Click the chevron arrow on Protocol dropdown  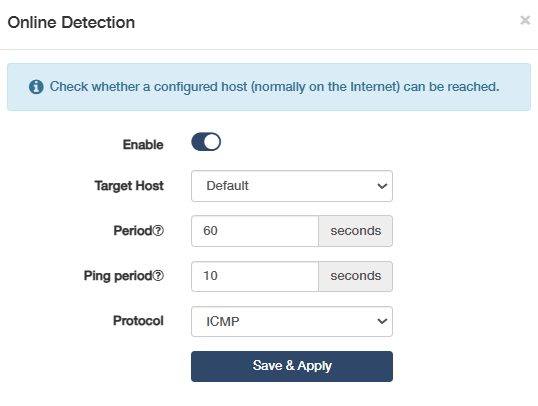click(382, 321)
